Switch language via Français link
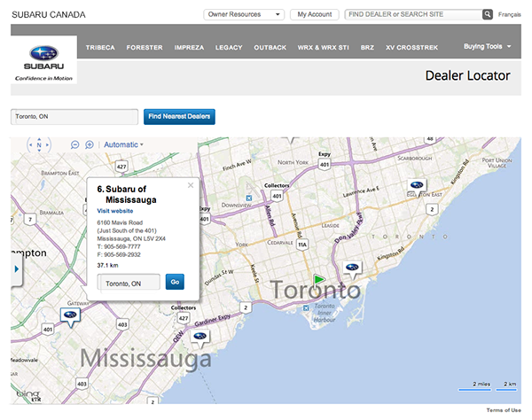 point(509,14)
